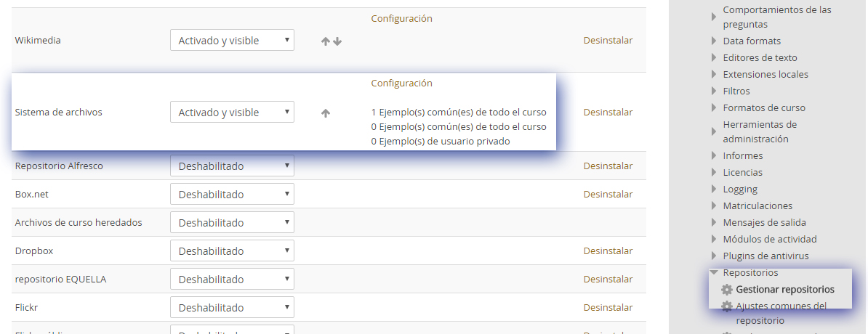Open Módulos de actividad sidebar item

point(769,240)
